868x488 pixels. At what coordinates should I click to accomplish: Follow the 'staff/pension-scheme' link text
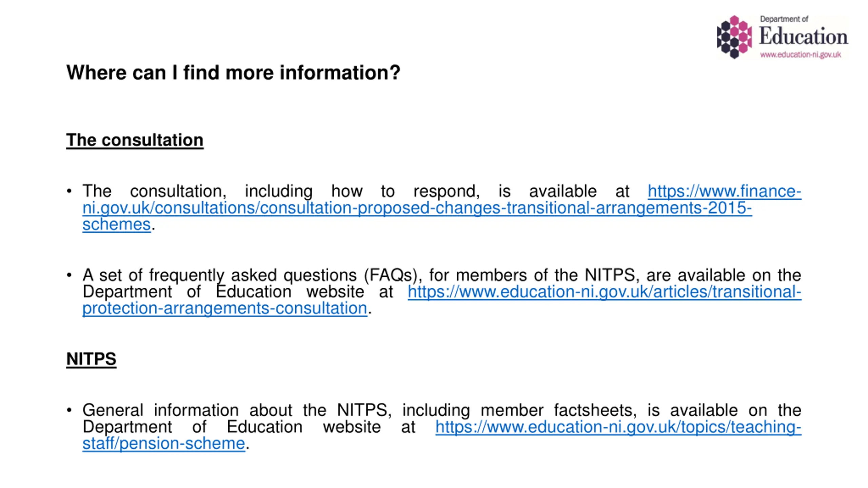pos(163,444)
